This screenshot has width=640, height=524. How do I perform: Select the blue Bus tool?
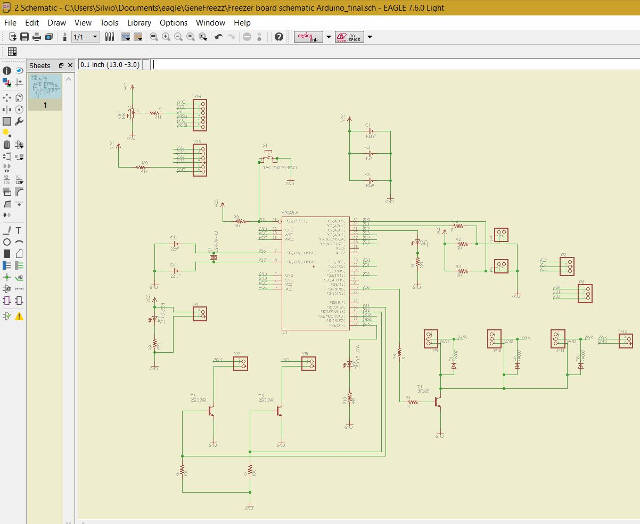tap(7, 266)
